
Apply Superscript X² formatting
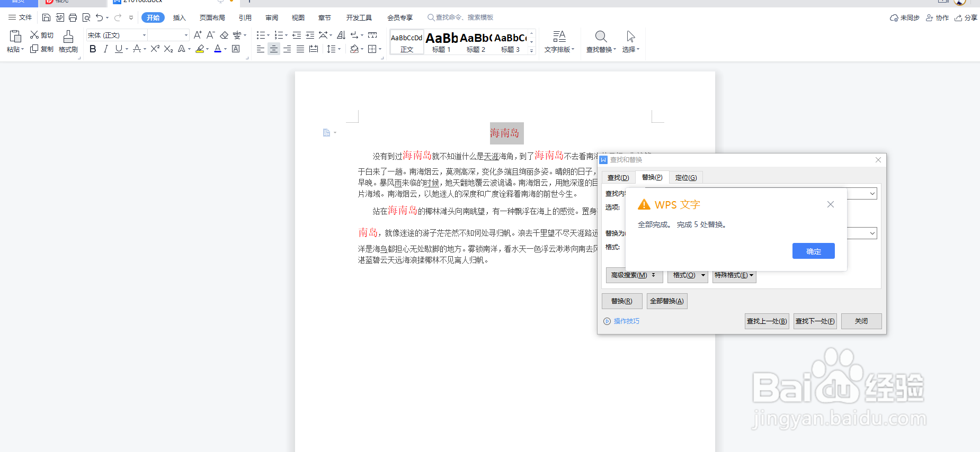[x=155, y=49]
